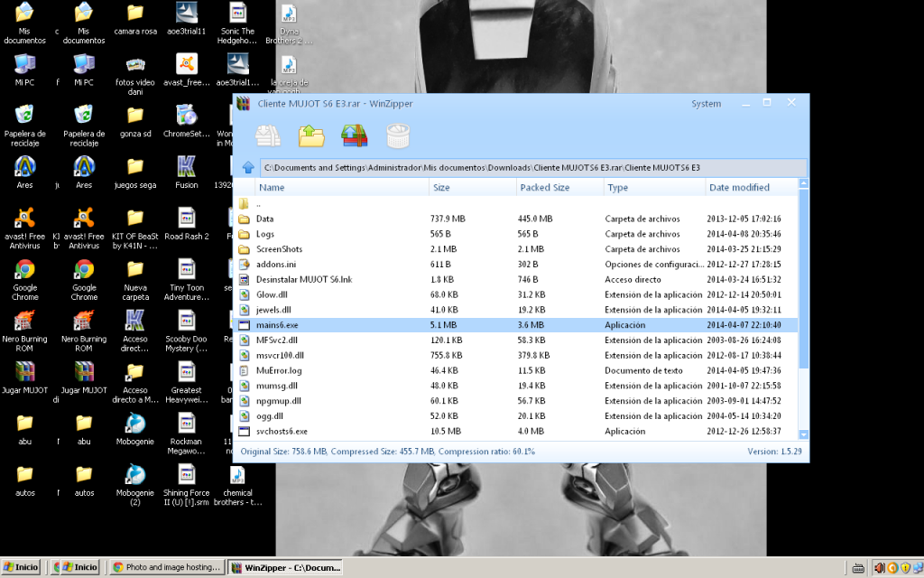Click the trash bin icon in WinZipper toolbar
The width and height of the screenshot is (924, 578).
point(397,135)
